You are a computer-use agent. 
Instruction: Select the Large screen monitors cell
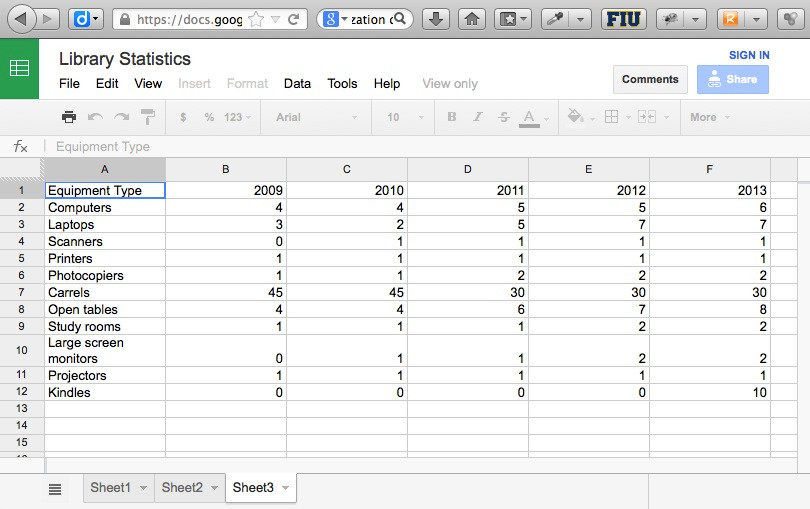(105, 351)
